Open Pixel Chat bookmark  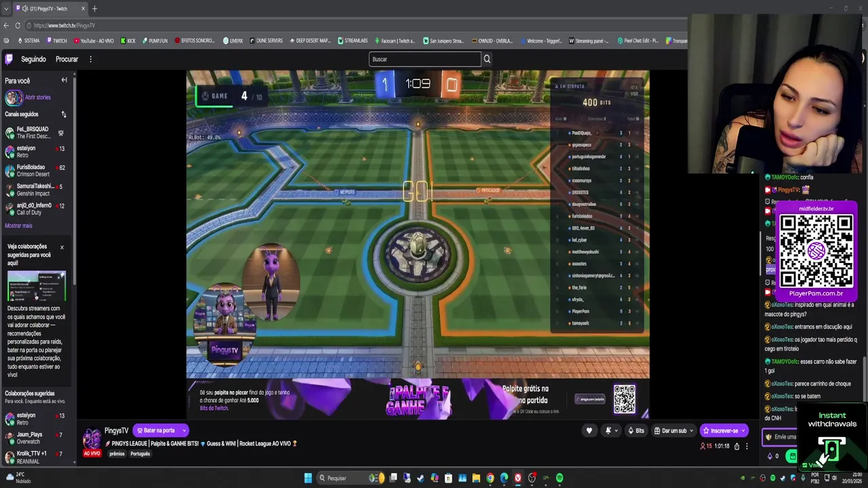point(637,41)
